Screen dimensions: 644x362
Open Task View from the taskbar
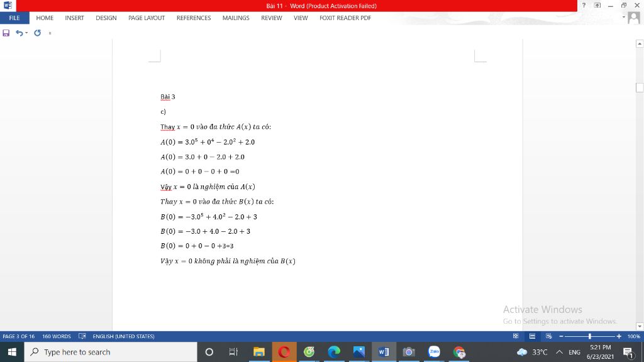click(233, 352)
